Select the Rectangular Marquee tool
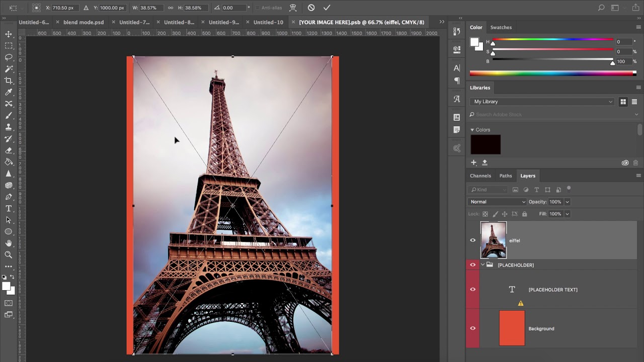644x362 pixels. (9, 46)
